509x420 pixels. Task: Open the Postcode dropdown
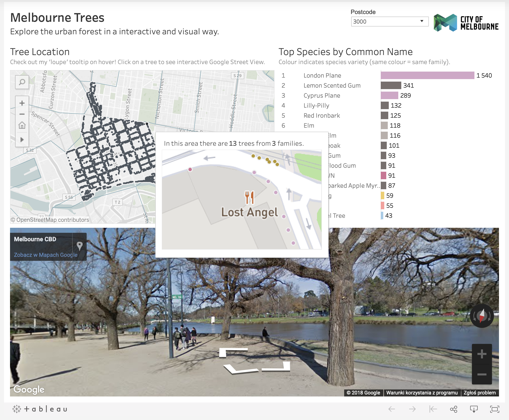pos(390,22)
